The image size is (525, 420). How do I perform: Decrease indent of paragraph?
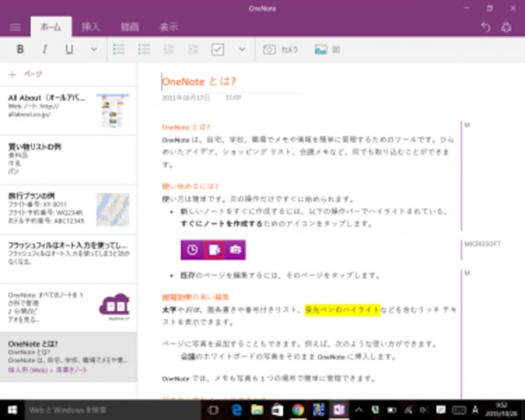[x=169, y=50]
